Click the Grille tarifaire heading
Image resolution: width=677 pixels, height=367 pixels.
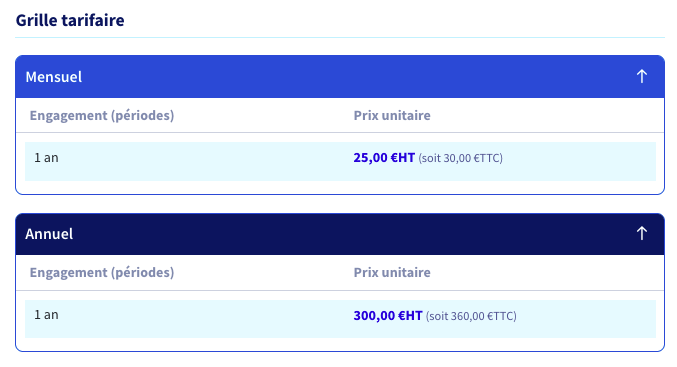point(70,20)
